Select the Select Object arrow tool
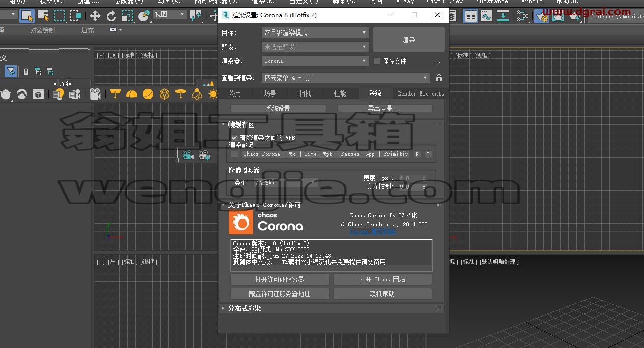644x348 pixels. pos(27,16)
